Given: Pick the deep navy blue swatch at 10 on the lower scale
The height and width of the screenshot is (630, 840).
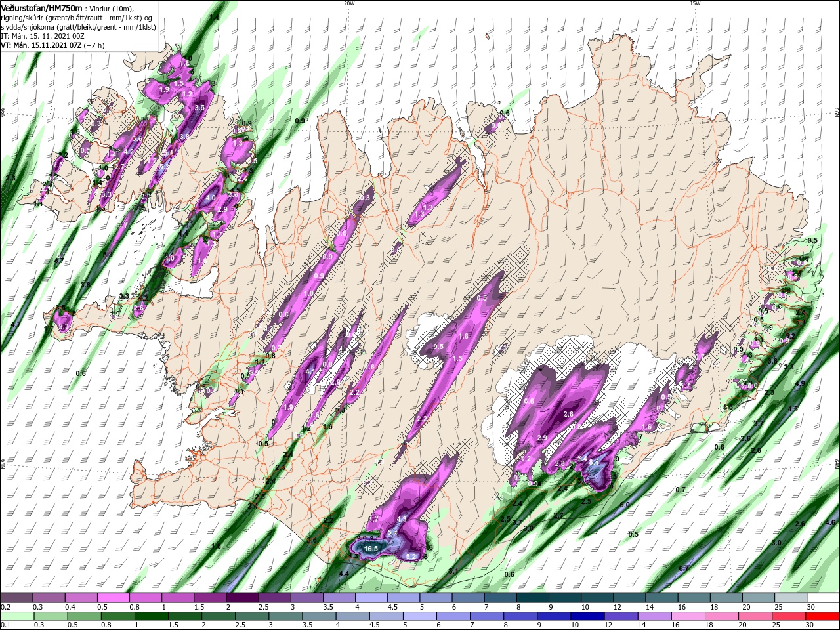Looking at the screenshot, I should point(587,616).
